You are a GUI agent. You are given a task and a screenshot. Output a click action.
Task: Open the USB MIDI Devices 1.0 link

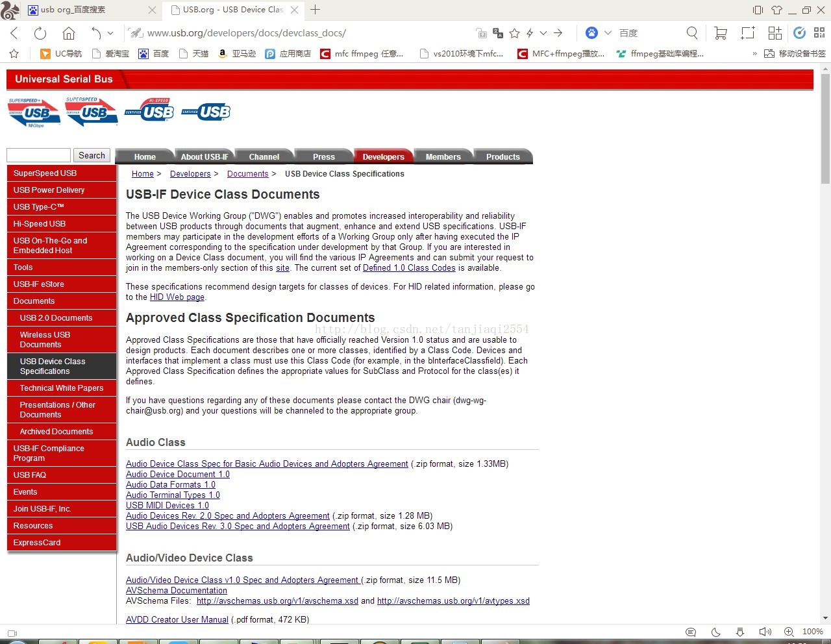(167, 506)
